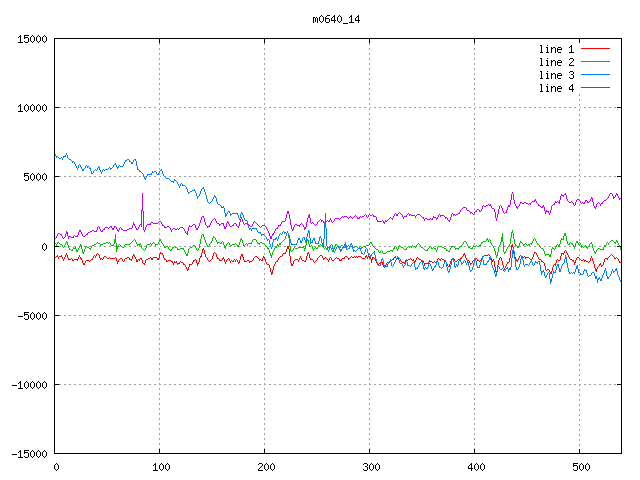Screen dimensions: 640x480
Task: Click the 500 x-axis tick label
Action: (579, 466)
